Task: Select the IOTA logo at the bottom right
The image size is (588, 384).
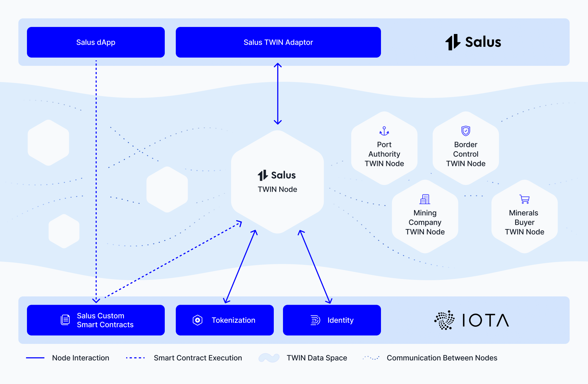Action: tap(471, 320)
